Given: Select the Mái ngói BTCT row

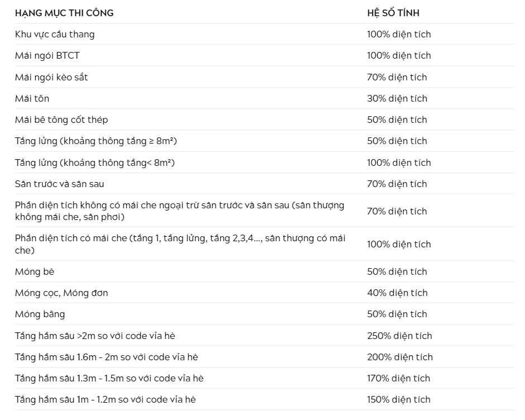Looking at the screenshot, I should tap(265, 55).
